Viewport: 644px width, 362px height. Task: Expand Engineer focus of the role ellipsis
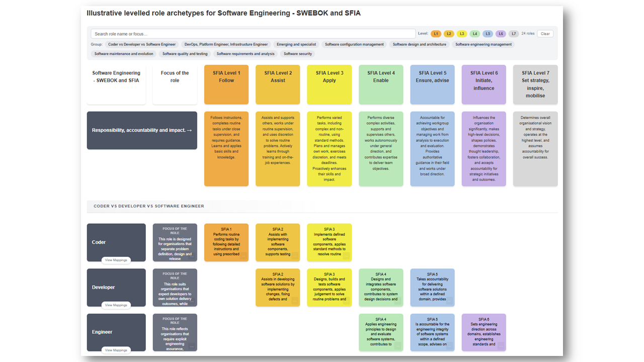coord(192,346)
